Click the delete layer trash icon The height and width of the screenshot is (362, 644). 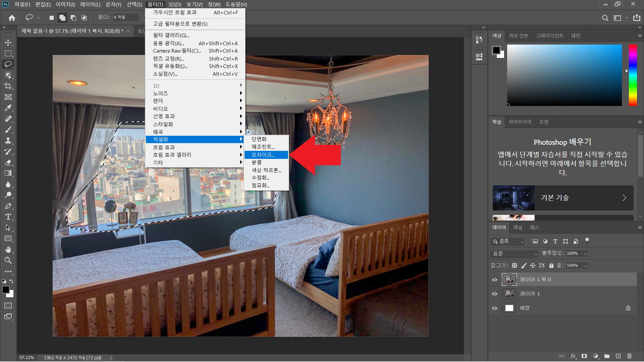click(629, 356)
